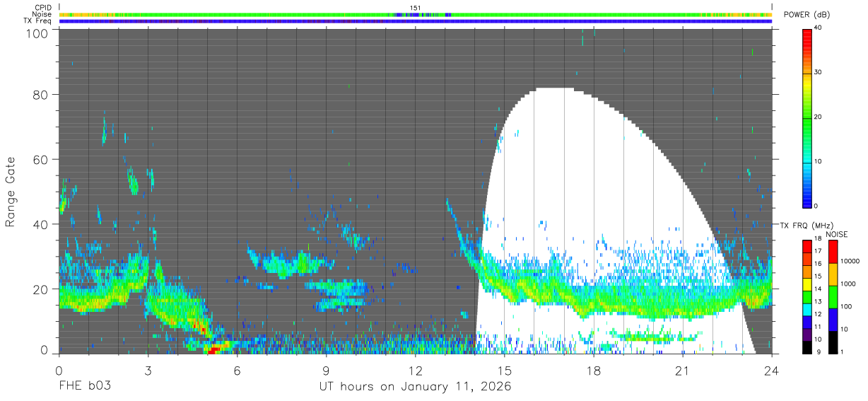This screenshot has width=868, height=401.
Task: Click the Noise row label
Action: click(x=42, y=14)
